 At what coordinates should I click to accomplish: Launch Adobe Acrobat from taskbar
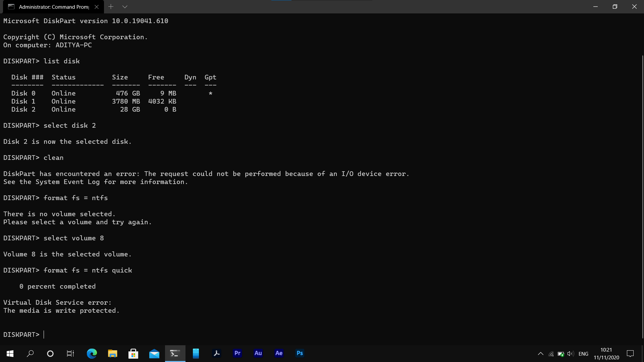click(x=217, y=353)
